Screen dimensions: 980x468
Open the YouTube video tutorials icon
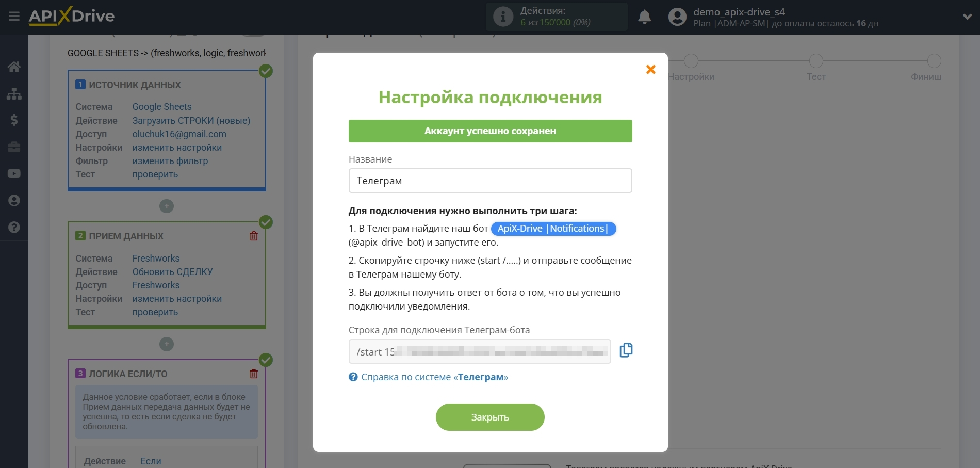(14, 174)
